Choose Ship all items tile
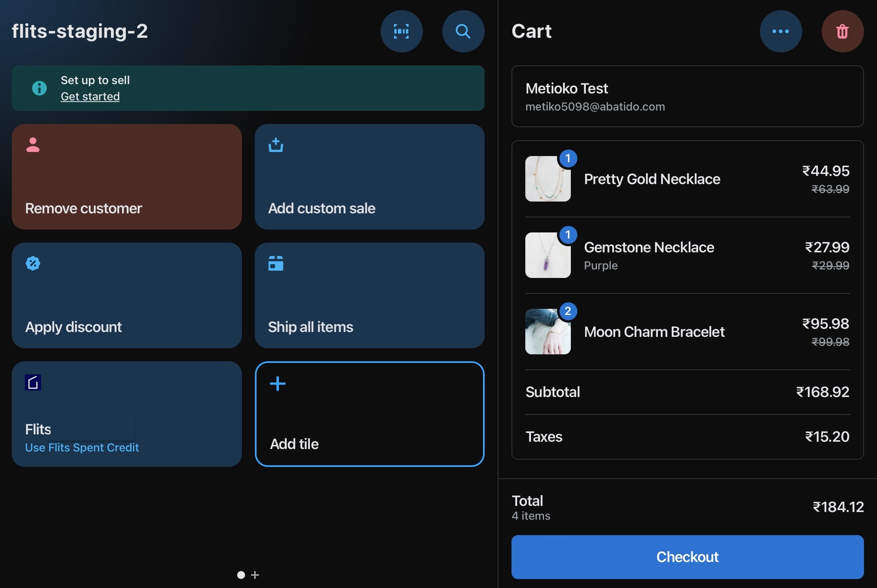Screen dimensions: 877x588 [369, 295]
